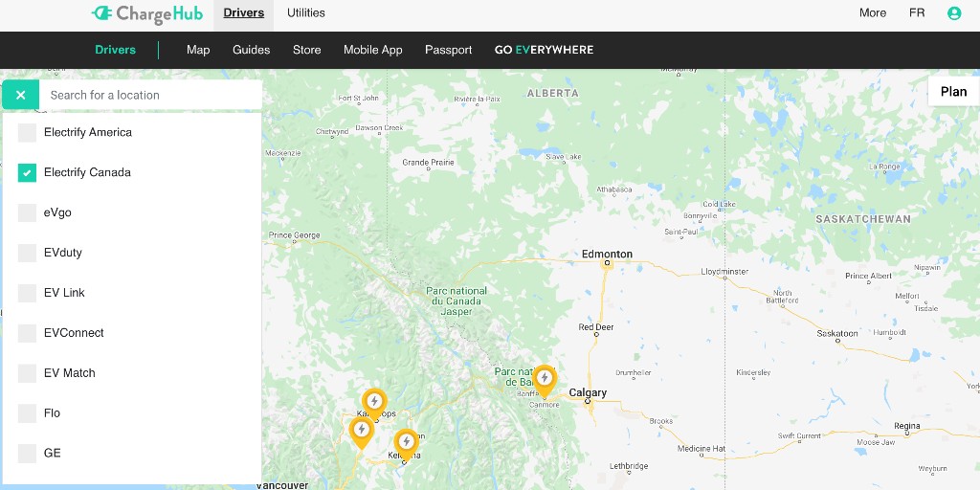Screen dimensions: 980x490
Task: Click the ALBERTA province label
Action: coord(552,93)
